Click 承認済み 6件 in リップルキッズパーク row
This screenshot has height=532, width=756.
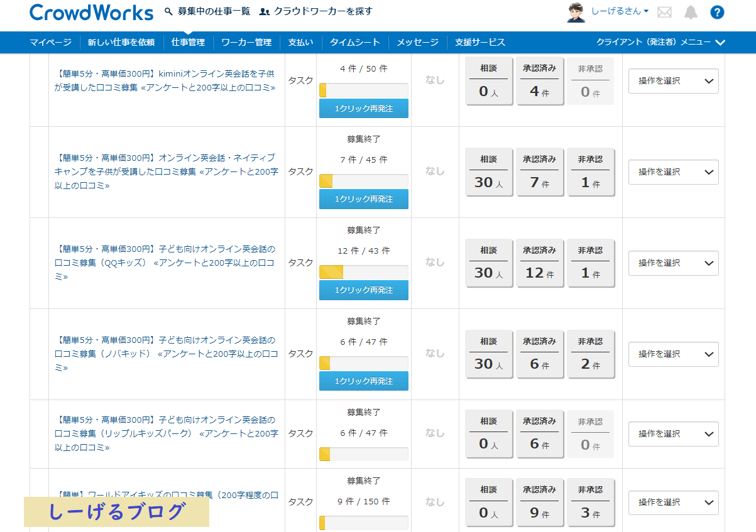(539, 433)
